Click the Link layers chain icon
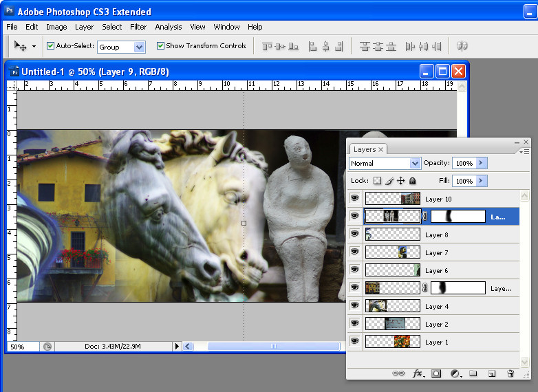 (x=398, y=373)
